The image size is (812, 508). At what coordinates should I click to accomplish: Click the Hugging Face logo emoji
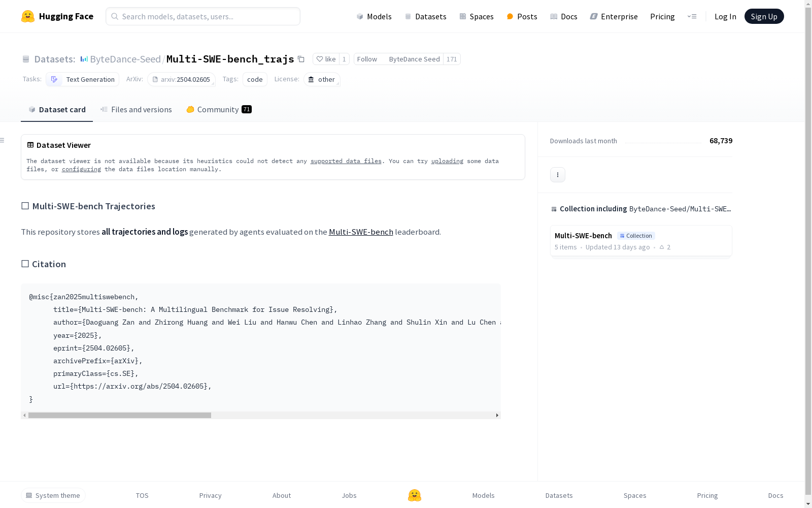pyautogui.click(x=28, y=16)
